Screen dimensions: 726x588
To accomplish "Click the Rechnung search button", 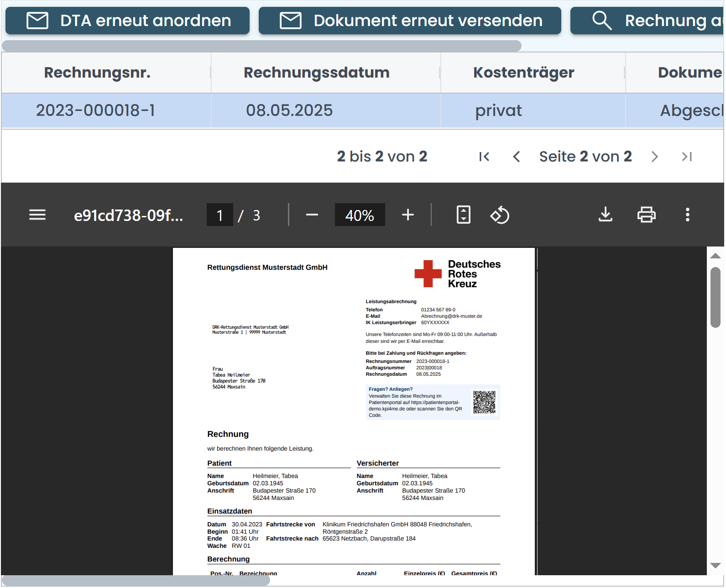I will [648, 21].
